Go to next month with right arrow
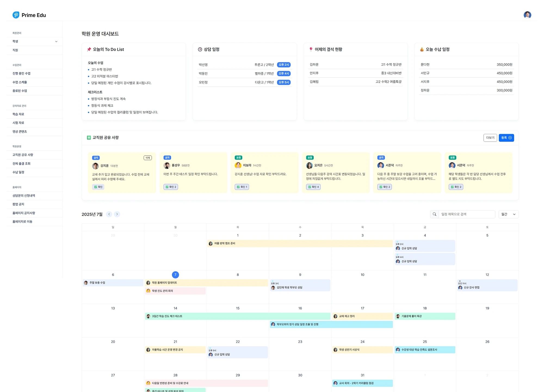The width and height of the screenshot is (544, 392). point(117,214)
